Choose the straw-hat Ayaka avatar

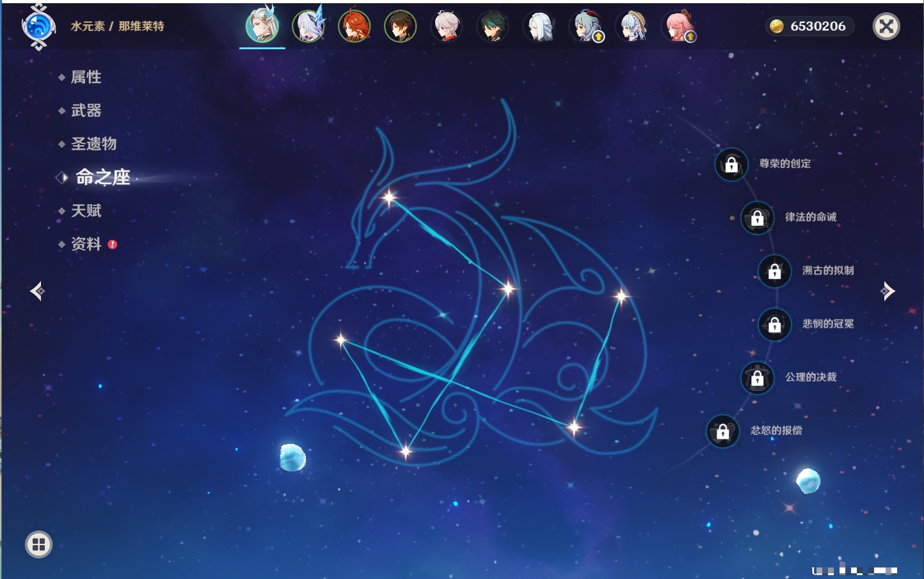[x=631, y=26]
